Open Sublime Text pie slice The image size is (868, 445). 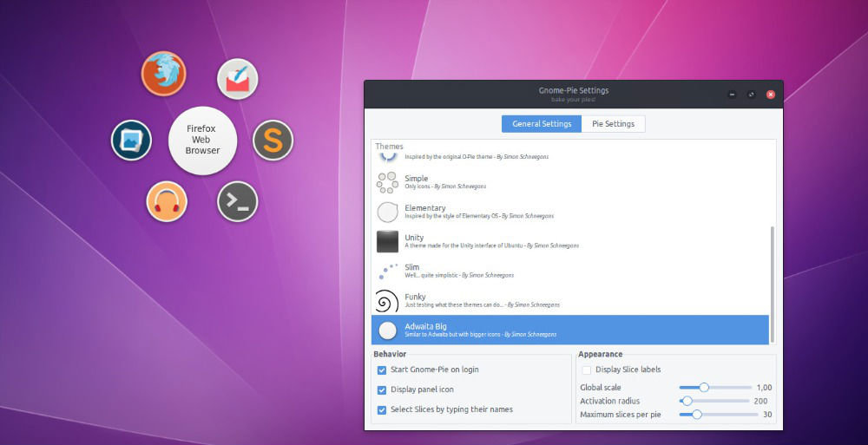(273, 141)
